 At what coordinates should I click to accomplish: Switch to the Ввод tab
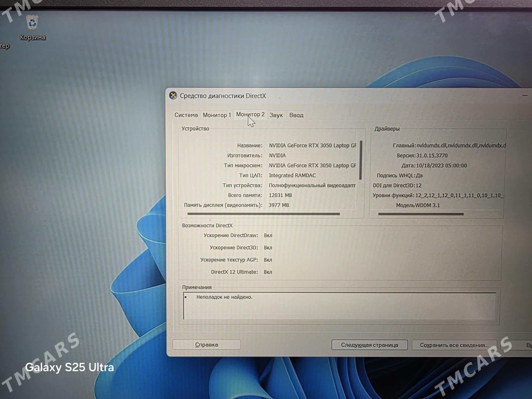pos(296,115)
